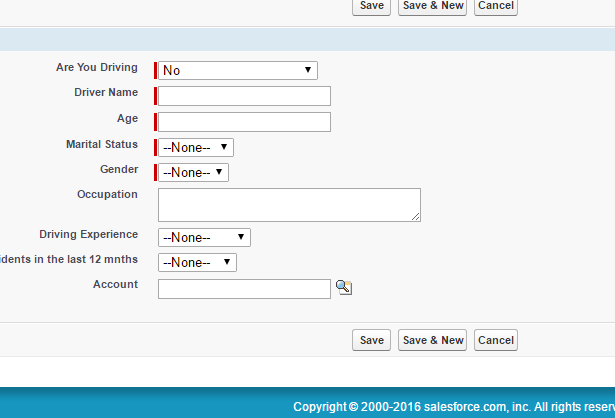
Task: Select the Account lookup text field
Action: 244,289
